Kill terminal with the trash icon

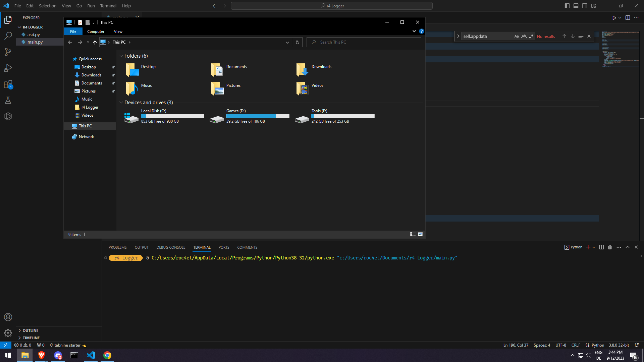tap(610, 247)
